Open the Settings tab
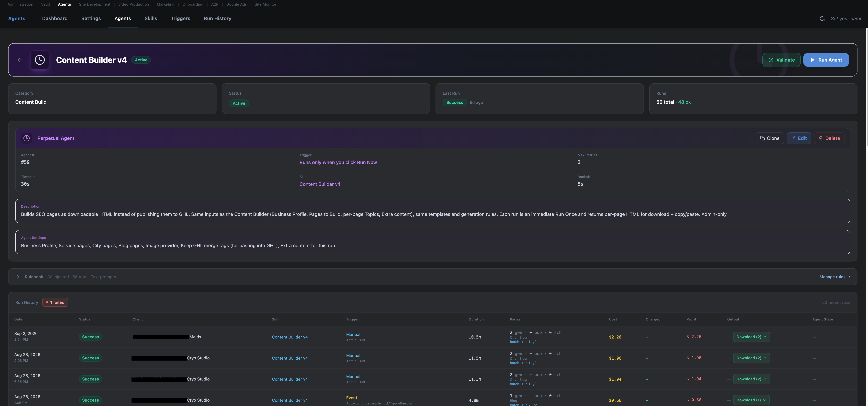Viewport: 868px width, 406px height. click(91, 19)
